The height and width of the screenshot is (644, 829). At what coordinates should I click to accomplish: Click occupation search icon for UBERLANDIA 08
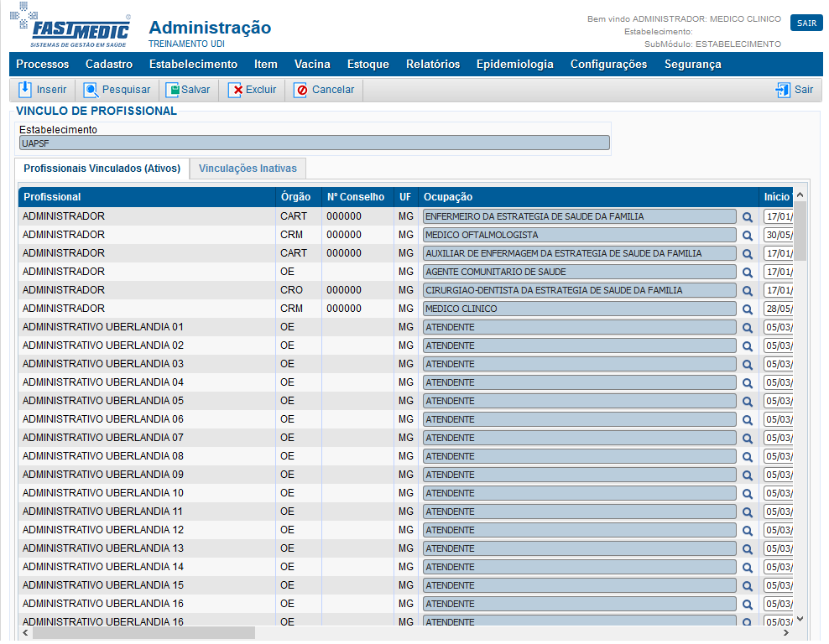coord(747,457)
